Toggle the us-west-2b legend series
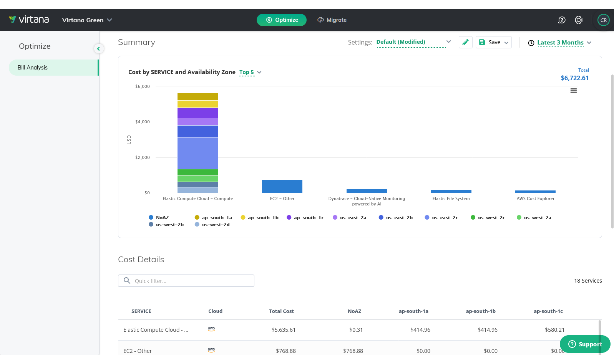This screenshot has height=364, width=614. pyautogui.click(x=166, y=225)
